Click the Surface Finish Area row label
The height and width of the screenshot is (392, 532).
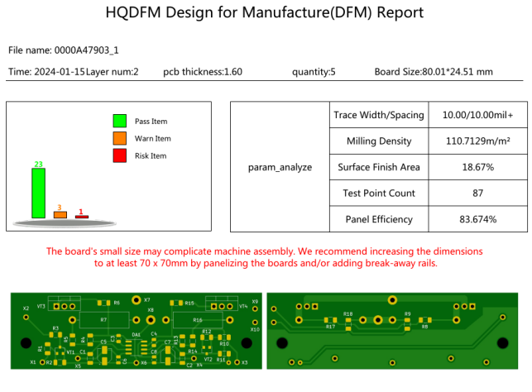378,167
